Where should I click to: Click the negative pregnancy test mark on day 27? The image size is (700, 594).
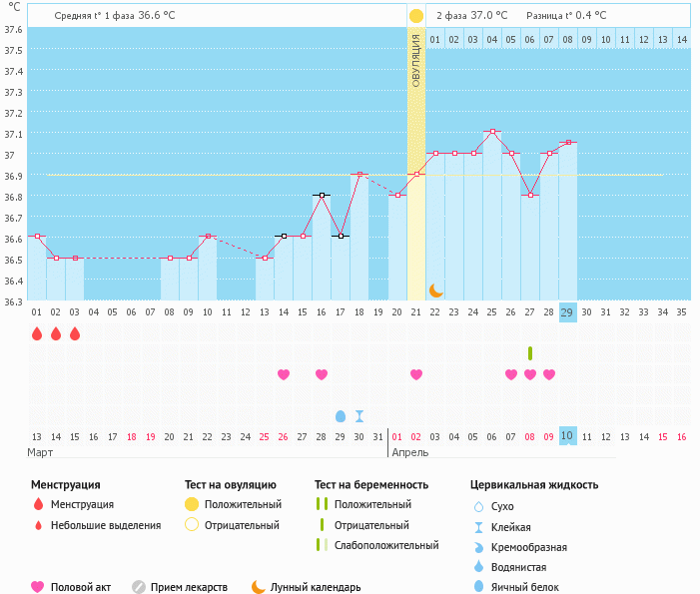point(530,353)
